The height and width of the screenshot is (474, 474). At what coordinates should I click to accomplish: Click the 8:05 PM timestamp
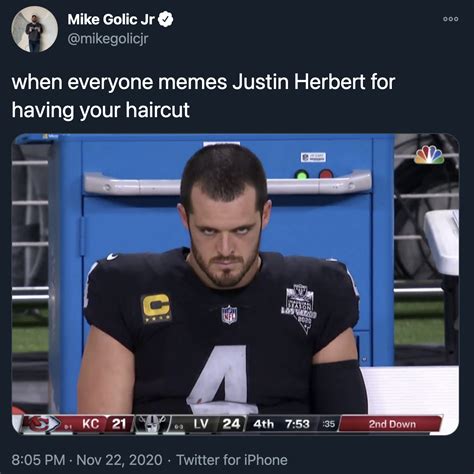[x=38, y=460]
